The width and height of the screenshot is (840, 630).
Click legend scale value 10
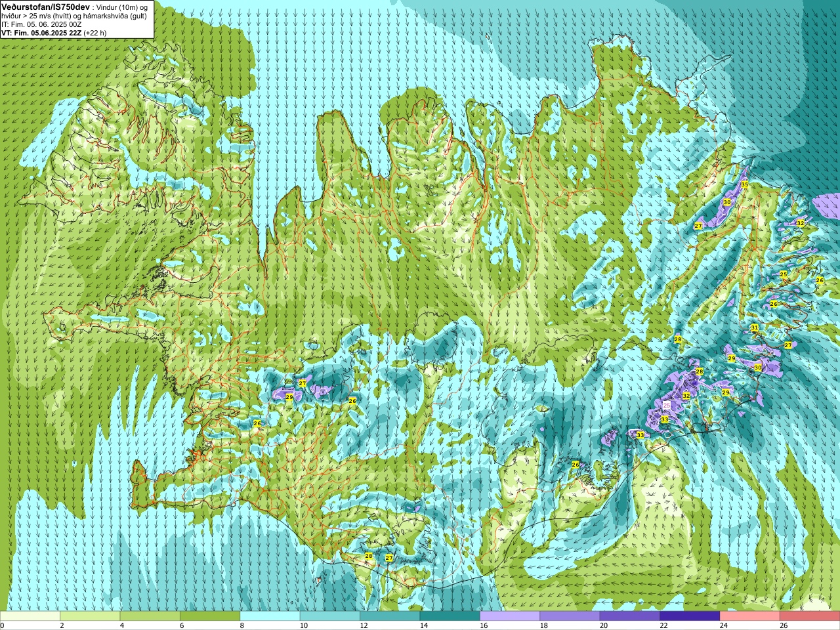(x=303, y=625)
